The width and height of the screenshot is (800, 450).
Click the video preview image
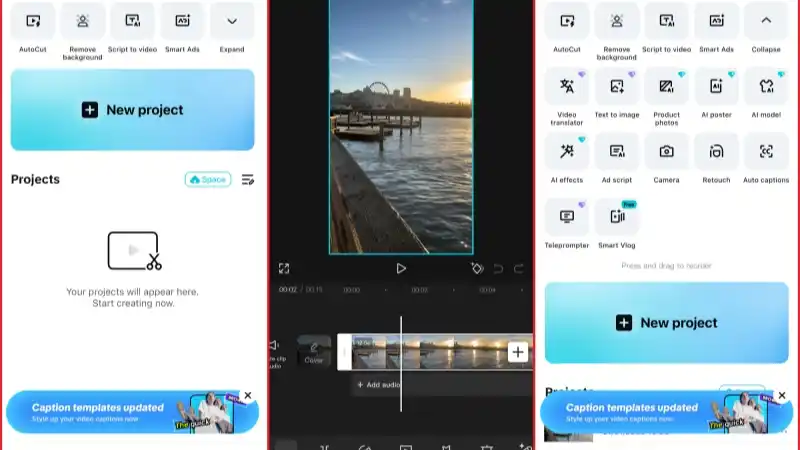[x=401, y=127]
